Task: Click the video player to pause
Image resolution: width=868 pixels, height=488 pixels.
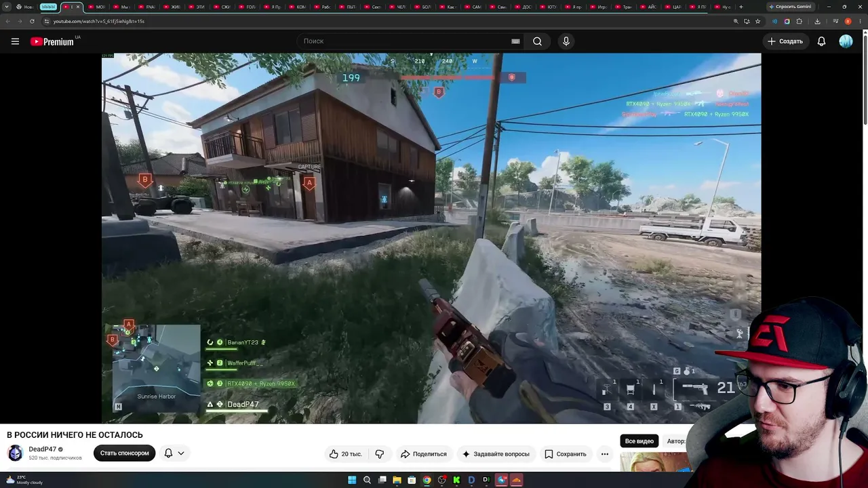Action: 431,239
